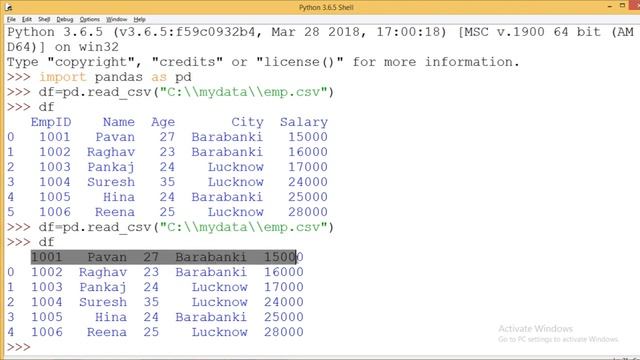Screen dimensions: 640x360
Task: Click 28000 in the second table
Action: coord(284,332)
